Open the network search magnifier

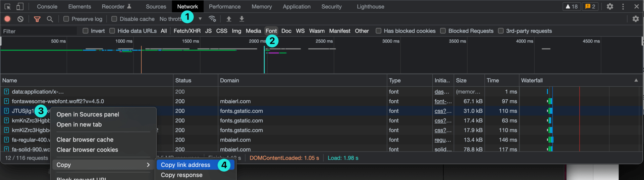[50, 19]
